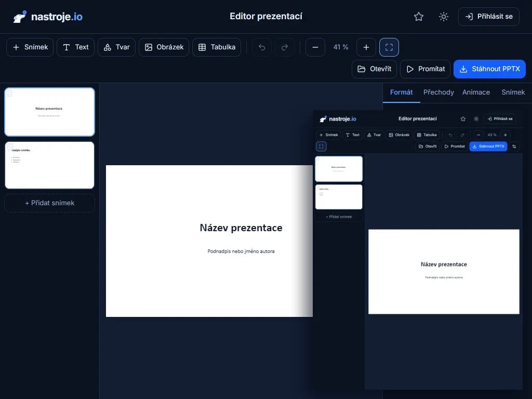The width and height of the screenshot is (532, 399).
Task: Open a file with large Otevřít button
Action: 374,69
